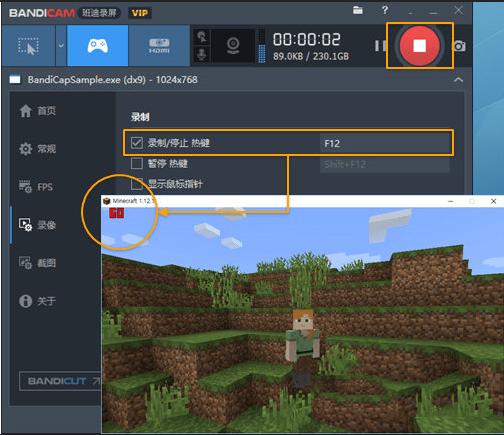Screen dimensions: 504x435
Task: Open the output folder icon
Action: click(358, 10)
